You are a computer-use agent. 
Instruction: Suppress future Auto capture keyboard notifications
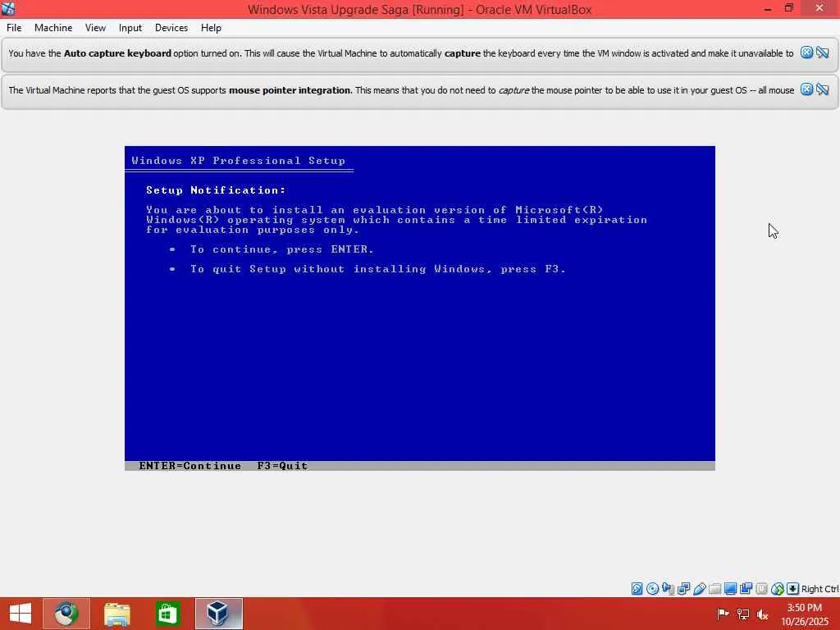[823, 52]
